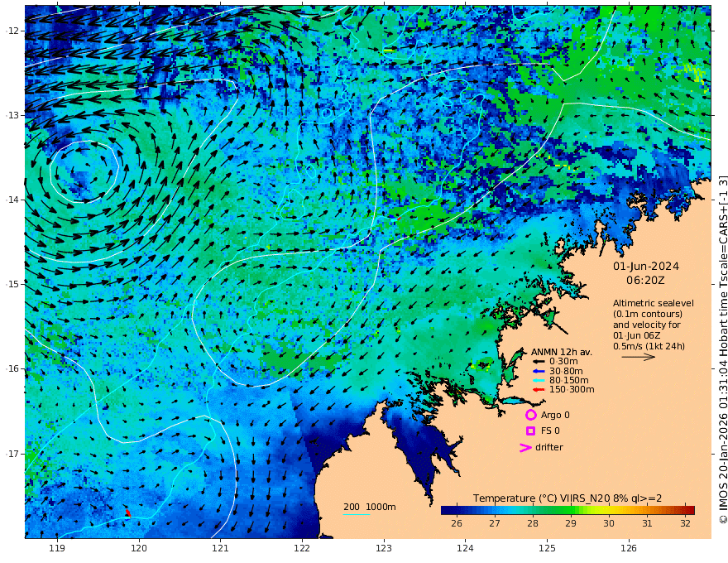This screenshot has width=728, height=563.
Task: Click the cyan 200m depth contour legend line
Action: coord(357,514)
